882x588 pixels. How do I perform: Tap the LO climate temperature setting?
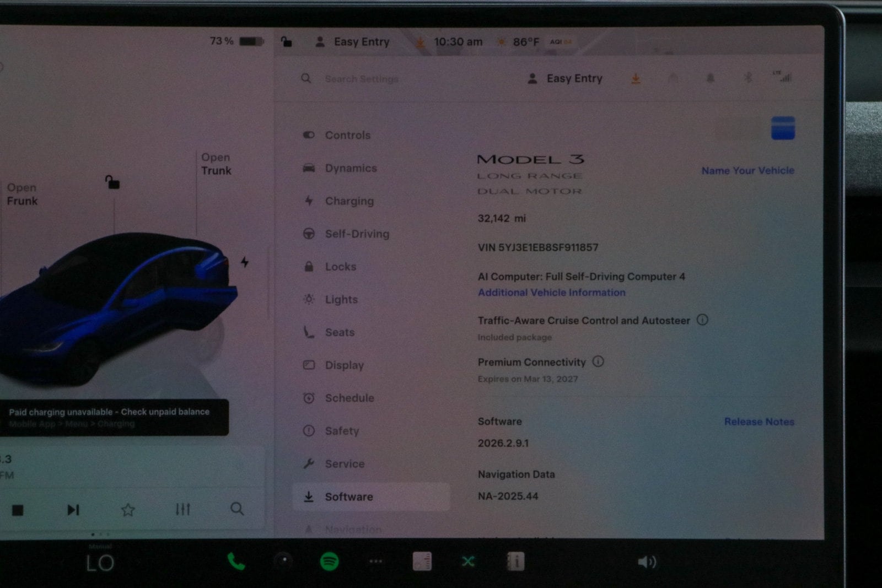point(100,563)
